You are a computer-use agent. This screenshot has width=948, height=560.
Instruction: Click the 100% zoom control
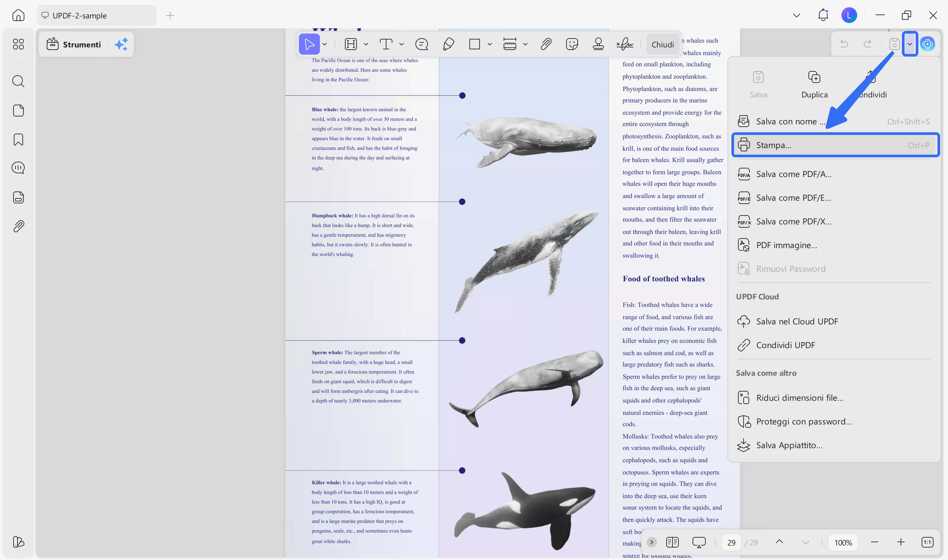coord(843,542)
